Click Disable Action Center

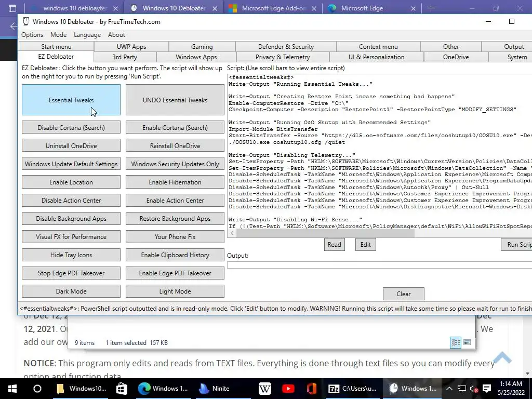pyautogui.click(x=71, y=200)
